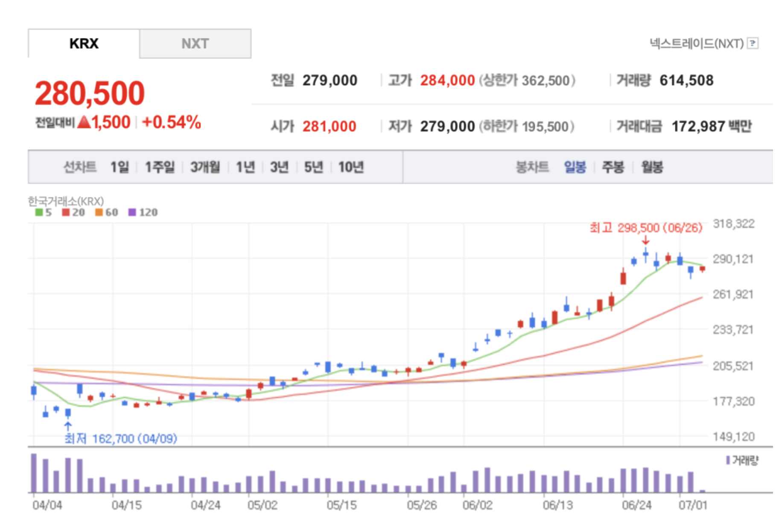Click the 최고 298,500 (06/26) high marker
Image resolution: width=782 pixels, height=532 pixels.
pos(646,228)
